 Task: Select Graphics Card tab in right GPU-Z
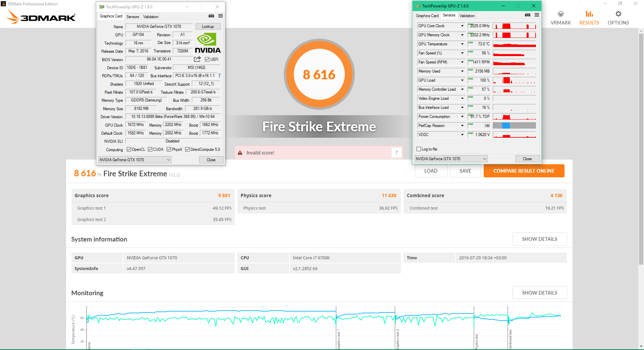[x=427, y=16]
